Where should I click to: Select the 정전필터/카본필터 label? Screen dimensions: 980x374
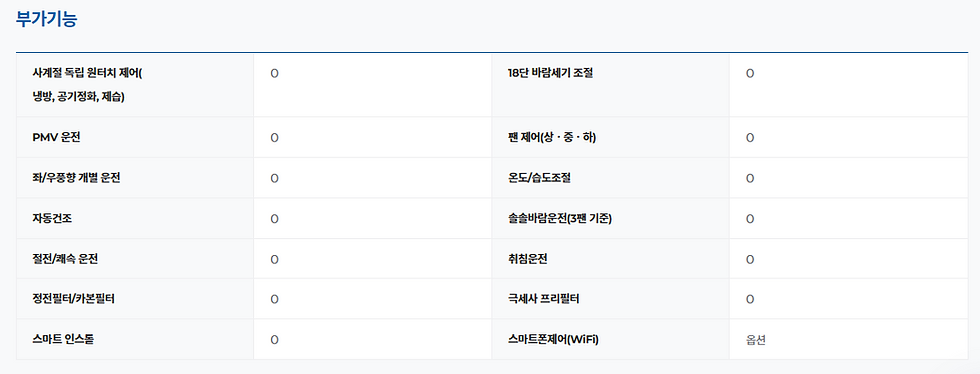(74, 299)
